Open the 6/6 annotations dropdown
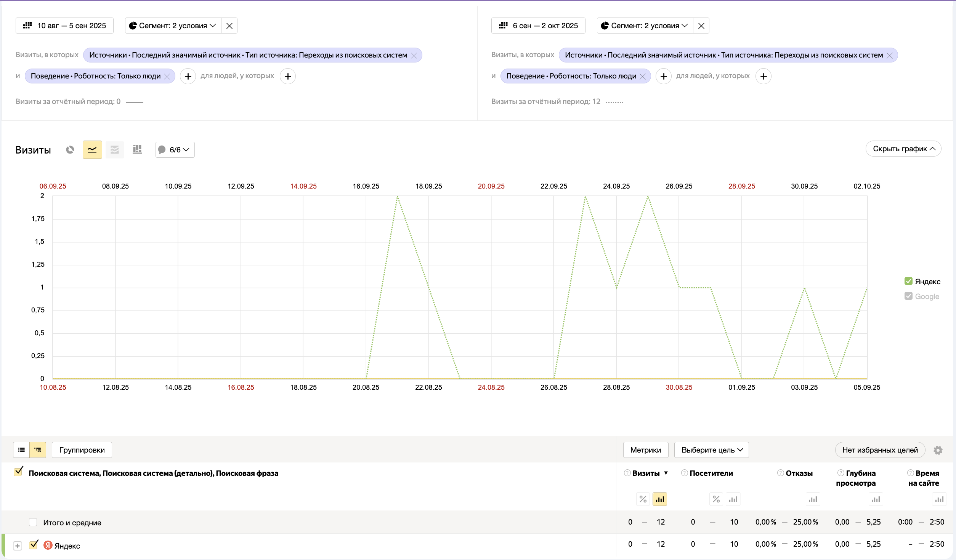The width and height of the screenshot is (956, 560). tap(175, 150)
